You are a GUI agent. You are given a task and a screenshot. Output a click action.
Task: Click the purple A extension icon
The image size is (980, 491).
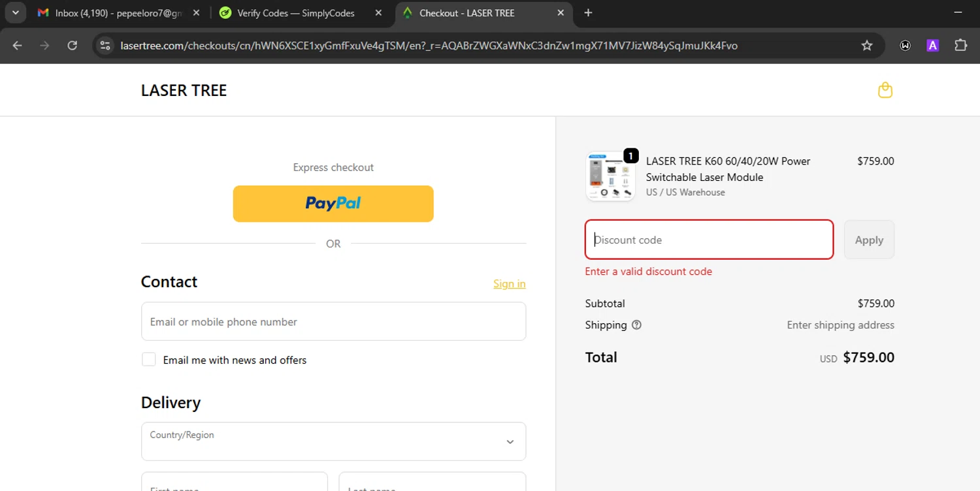coord(933,46)
